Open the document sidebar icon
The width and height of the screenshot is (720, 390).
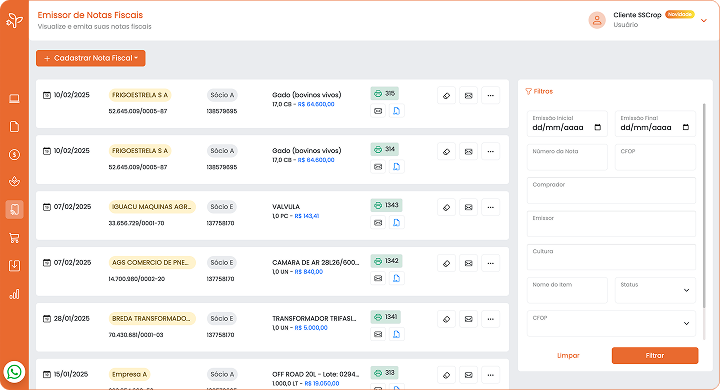14,126
